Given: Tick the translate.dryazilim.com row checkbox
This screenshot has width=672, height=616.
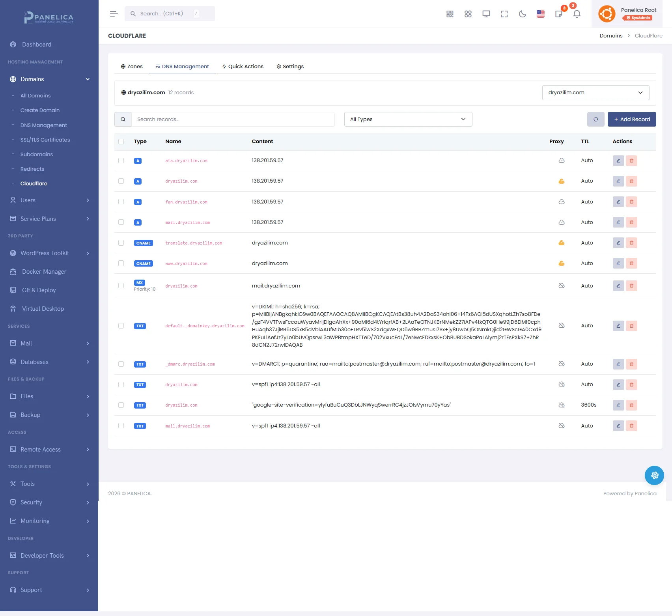Looking at the screenshot, I should (x=121, y=243).
